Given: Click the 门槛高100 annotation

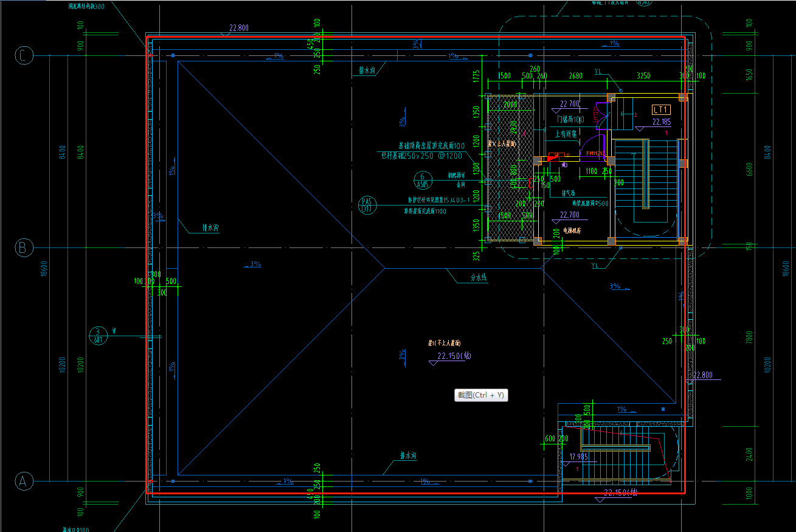Looking at the screenshot, I should [570, 119].
